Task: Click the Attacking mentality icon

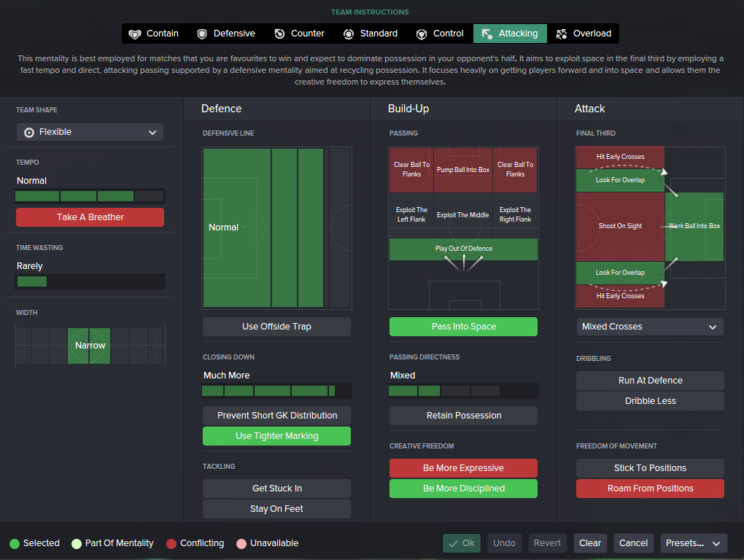Action: point(487,34)
